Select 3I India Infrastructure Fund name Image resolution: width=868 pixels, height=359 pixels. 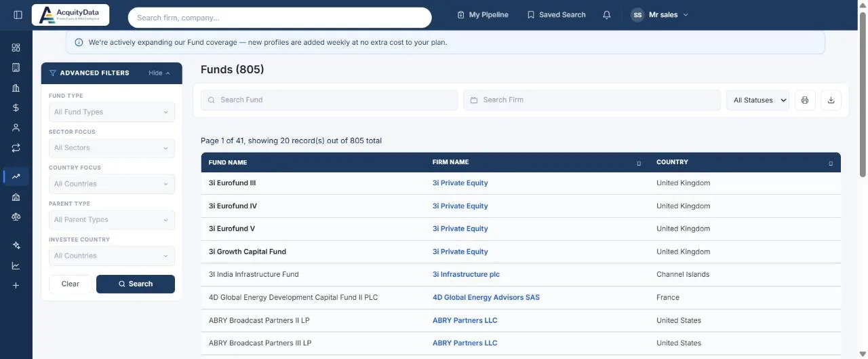tap(254, 275)
